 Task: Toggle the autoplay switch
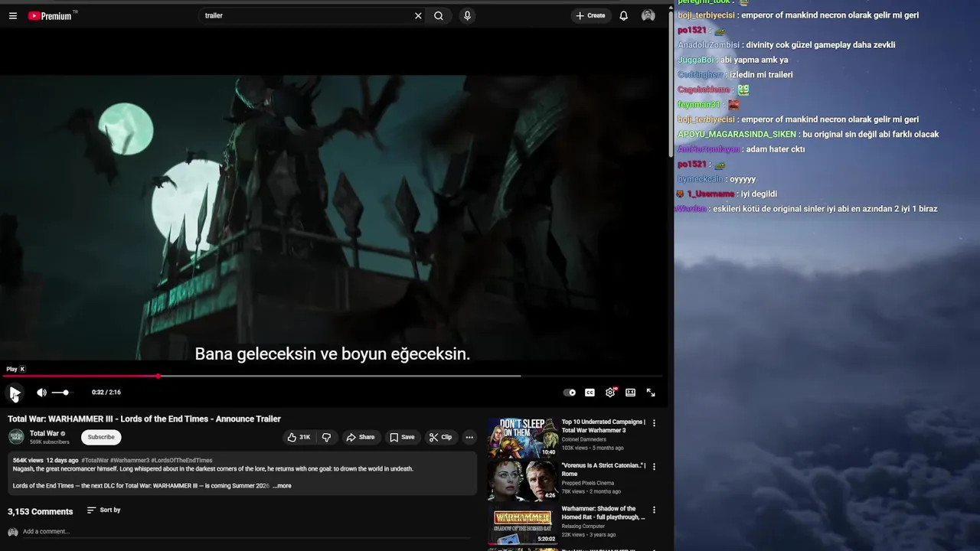(570, 393)
